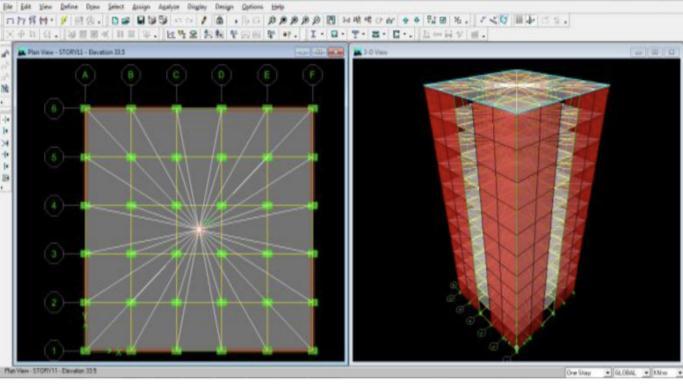This screenshot has width=683, height=386.
Task: Open the Assign menu
Action: point(141,7)
